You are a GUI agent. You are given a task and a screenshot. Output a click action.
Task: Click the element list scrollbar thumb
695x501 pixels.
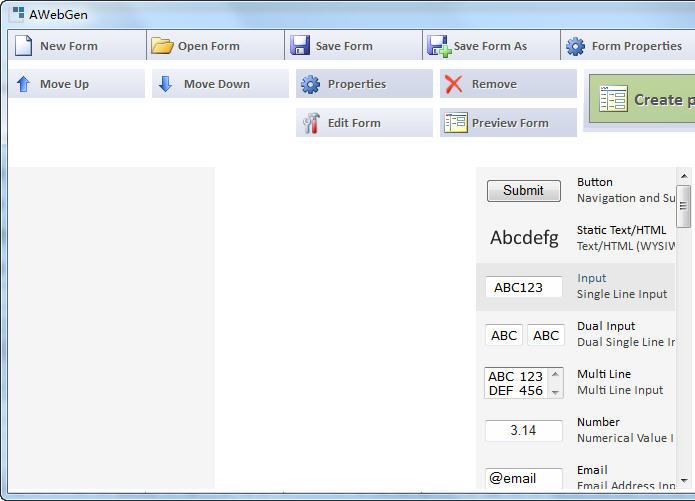pos(683,206)
